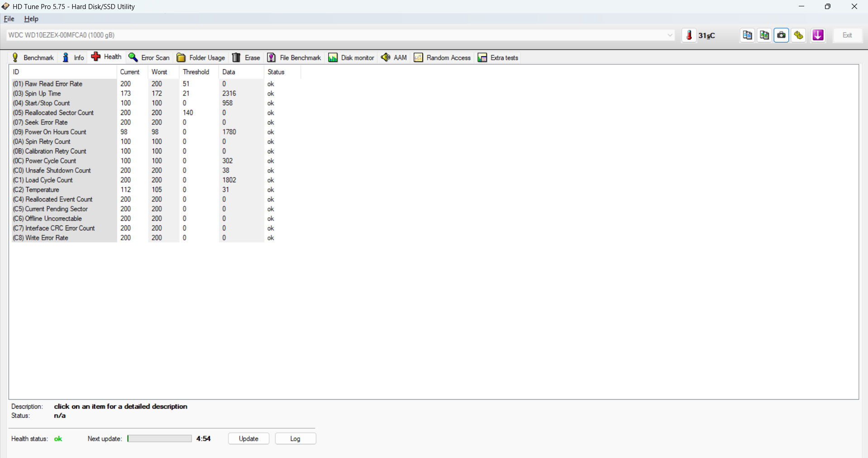Select the Disk monitor tab

(351, 57)
